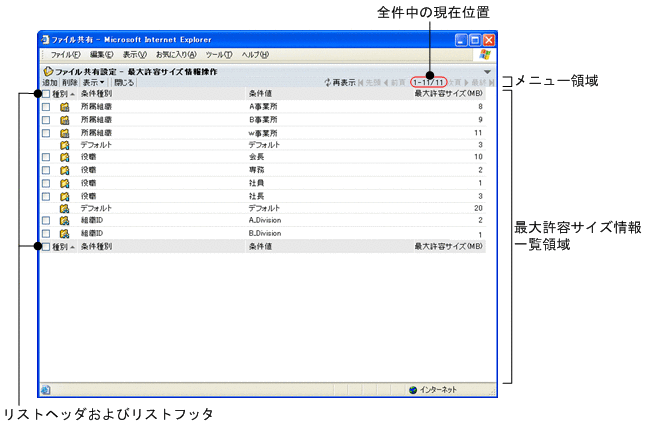Image resolution: width=645 pixels, height=427 pixels.
Task: Click the icon for the A_Division row
Action: point(64,221)
